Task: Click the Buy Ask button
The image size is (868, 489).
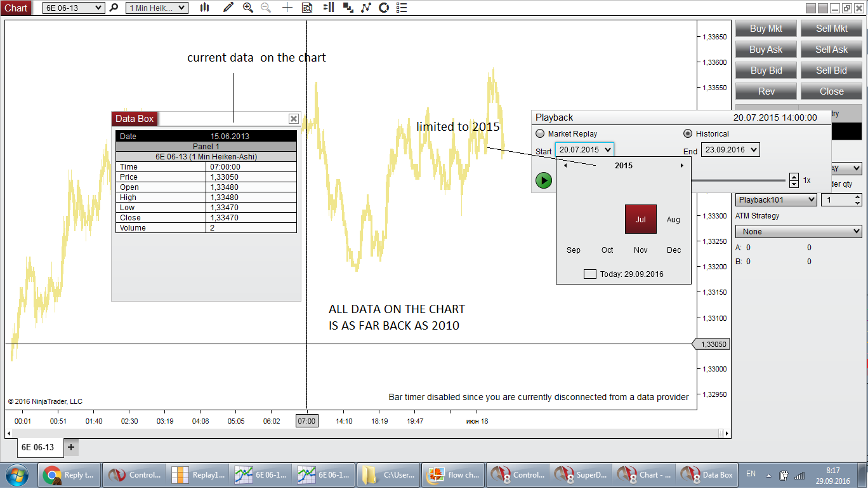Action: [766, 50]
